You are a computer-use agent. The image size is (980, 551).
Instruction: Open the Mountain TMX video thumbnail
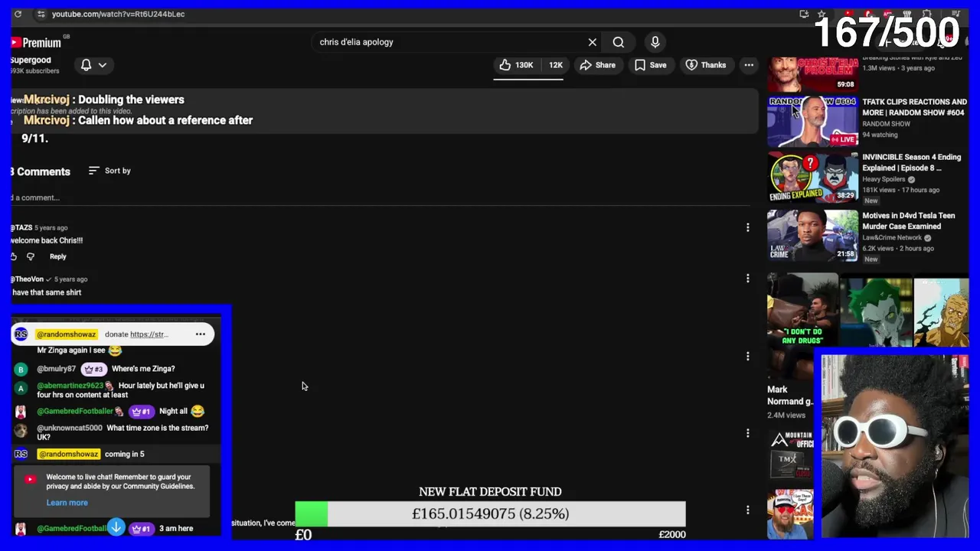click(x=791, y=455)
